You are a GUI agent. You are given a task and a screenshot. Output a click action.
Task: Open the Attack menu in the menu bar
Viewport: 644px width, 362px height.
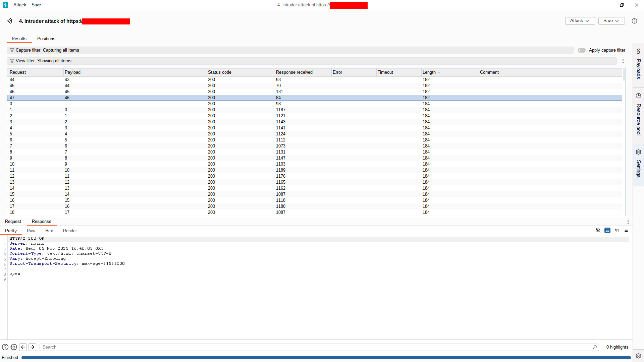(19, 5)
